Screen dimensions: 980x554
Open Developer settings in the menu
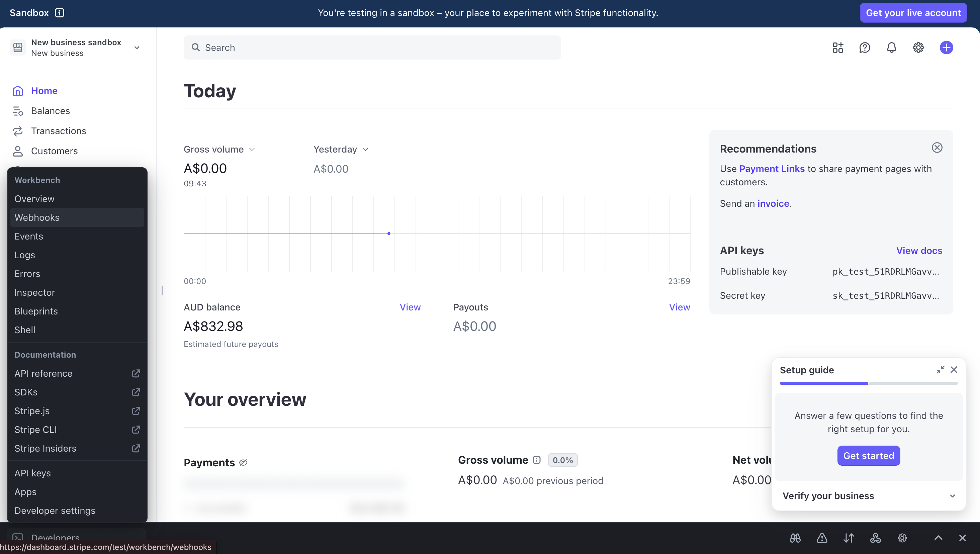click(55, 510)
